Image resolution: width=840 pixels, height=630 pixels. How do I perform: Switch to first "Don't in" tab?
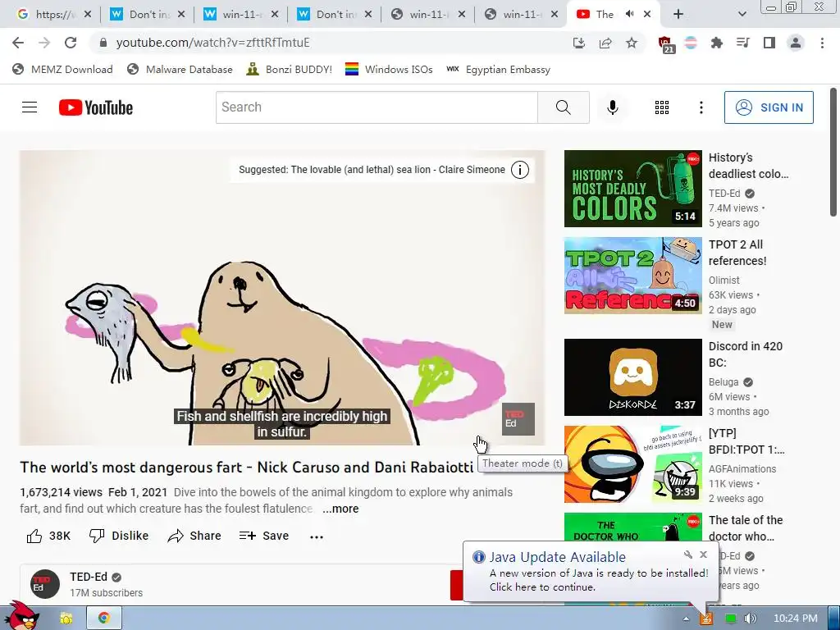click(147, 15)
